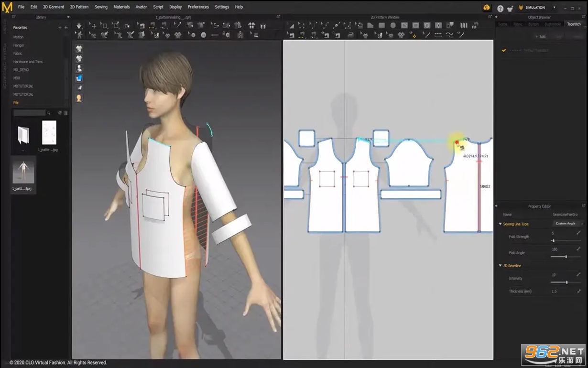This screenshot has height=368, width=588.
Task: Select the Edit Pattern tool in 2D toolbar
Action: (302, 26)
